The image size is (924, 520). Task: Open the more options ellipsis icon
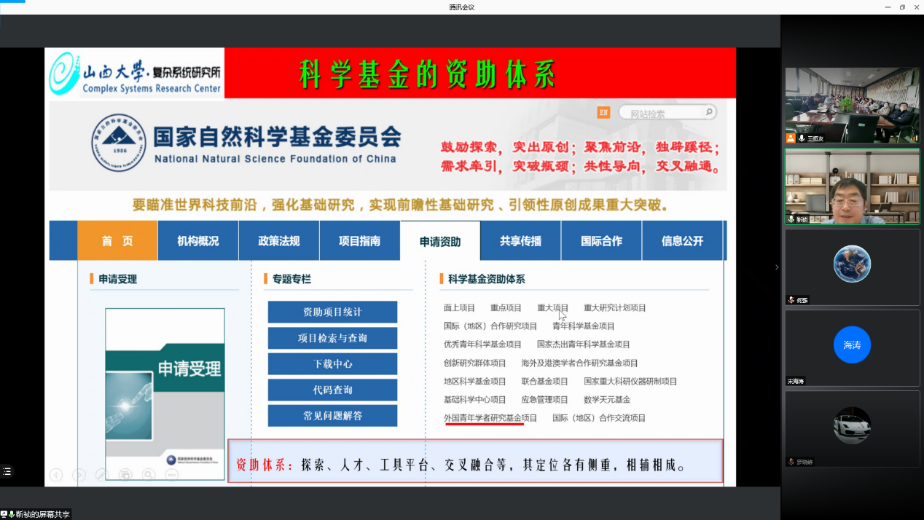tap(170, 474)
